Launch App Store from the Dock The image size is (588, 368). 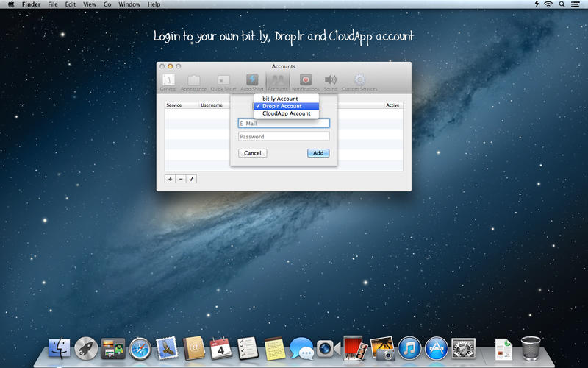click(x=437, y=348)
